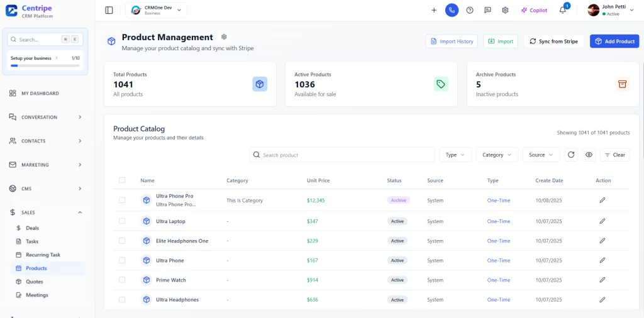Click the Elite Headphones One product icon
Viewport: 644px width, 318px height.
(146, 241)
